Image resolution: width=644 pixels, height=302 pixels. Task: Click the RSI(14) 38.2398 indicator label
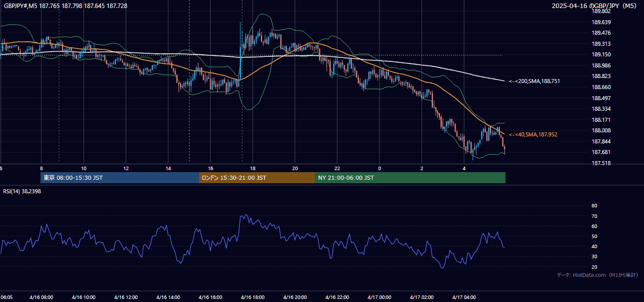coord(22,191)
